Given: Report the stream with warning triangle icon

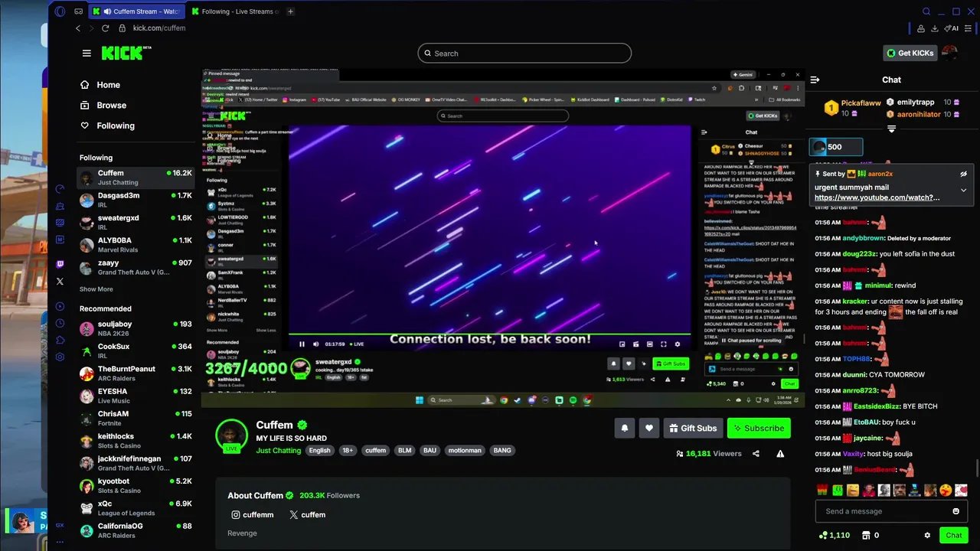Looking at the screenshot, I should pos(780,454).
